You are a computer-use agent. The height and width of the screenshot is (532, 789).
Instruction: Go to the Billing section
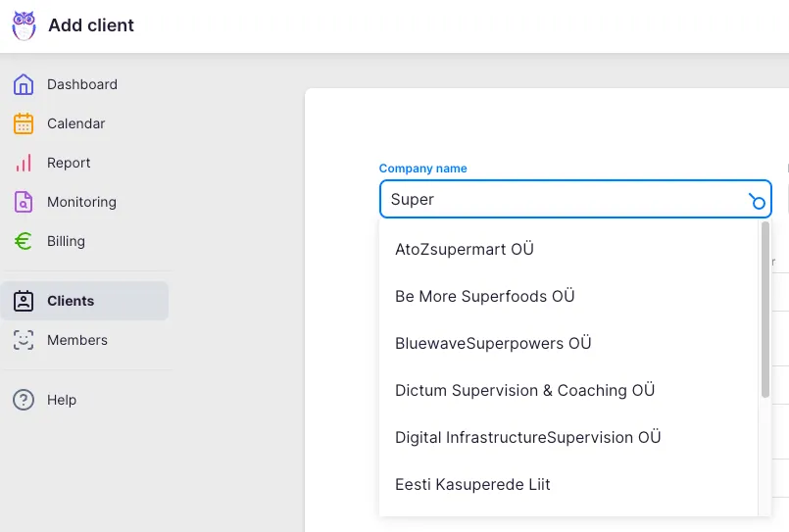pos(66,241)
